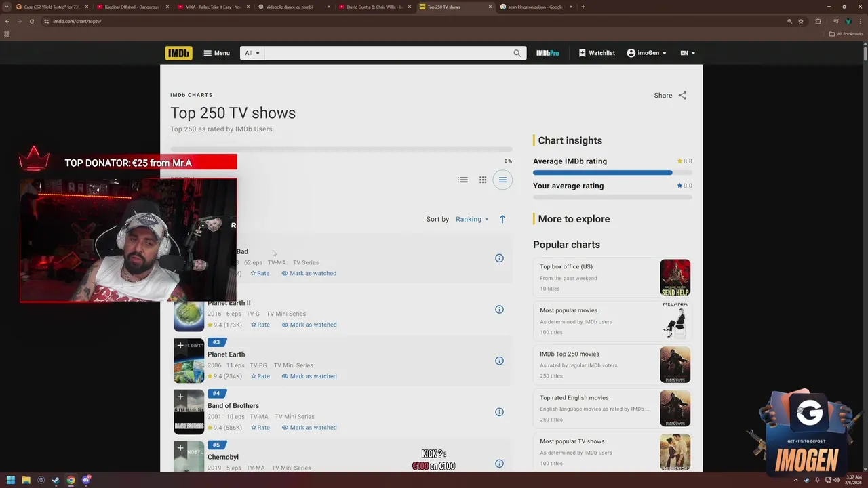868x488 pixels.
Task: Rate Band of Brothers
Action: pyautogui.click(x=260, y=428)
